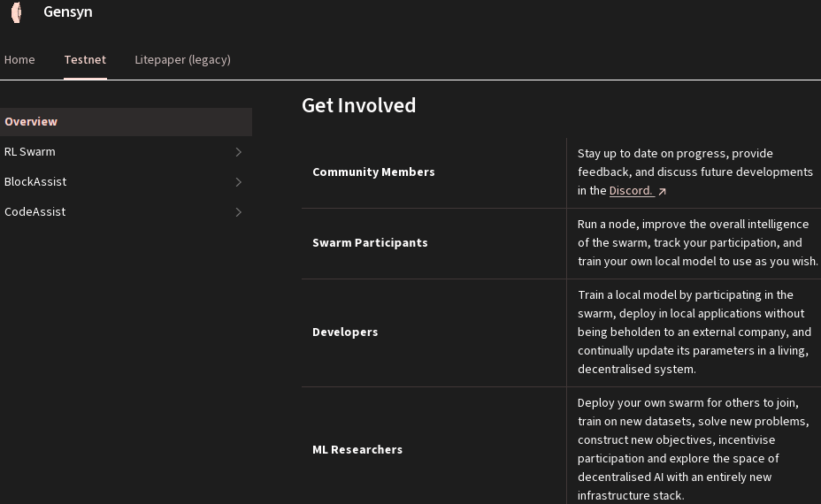Open the CodeAssist sidebar page
Screen dimensions: 821x504
pyautogui.click(x=35, y=212)
